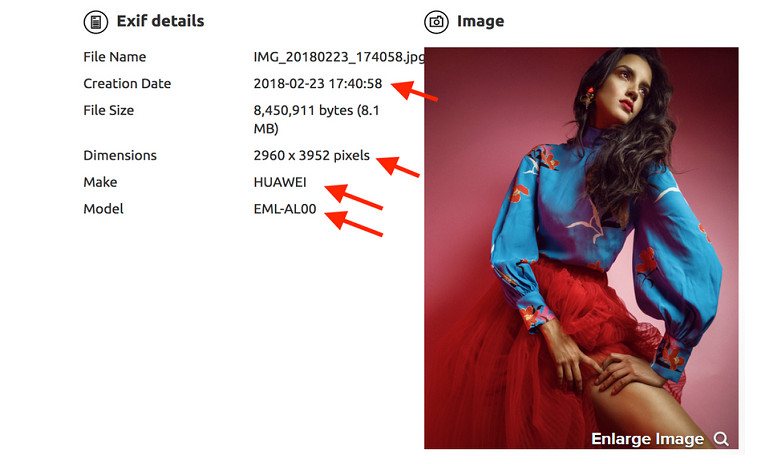
Task: Click the file size 8,450,911 bytes value
Action: pos(316,119)
